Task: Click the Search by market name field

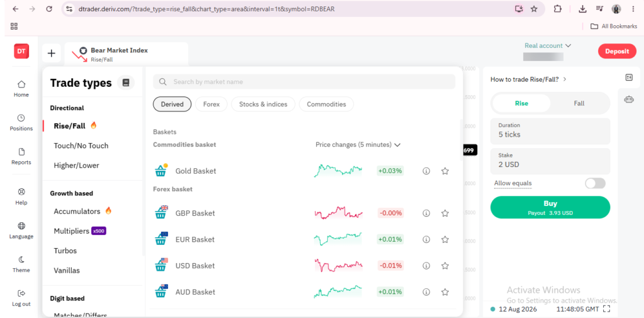Action: tap(304, 81)
